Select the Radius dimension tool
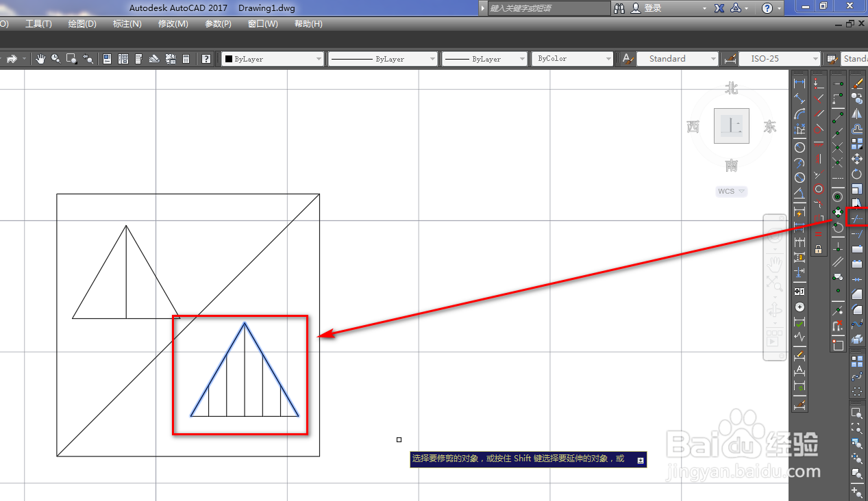Image resolution: width=868 pixels, height=501 pixels. click(x=799, y=147)
